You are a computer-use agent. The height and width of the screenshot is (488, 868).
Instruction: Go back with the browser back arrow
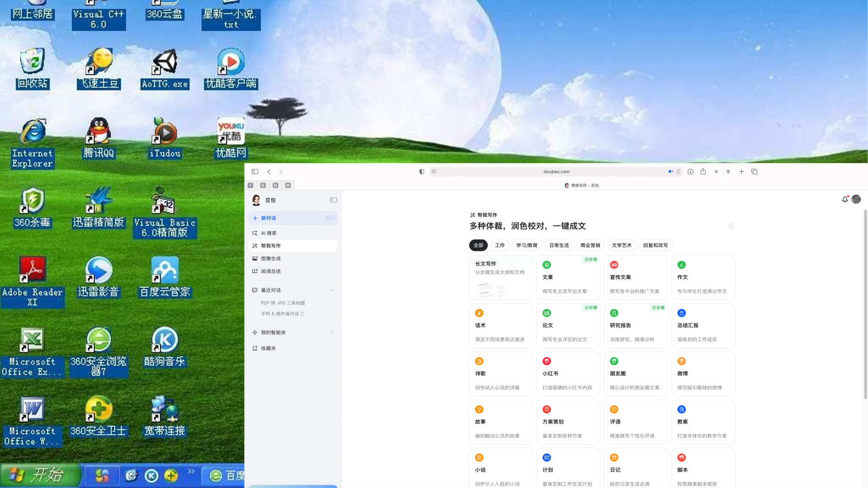pyautogui.click(x=269, y=172)
